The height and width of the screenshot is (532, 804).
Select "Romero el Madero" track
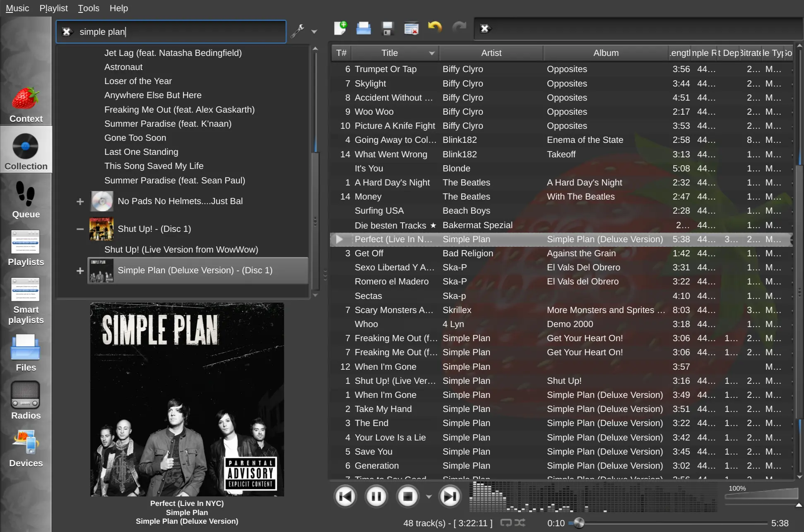click(x=561, y=282)
